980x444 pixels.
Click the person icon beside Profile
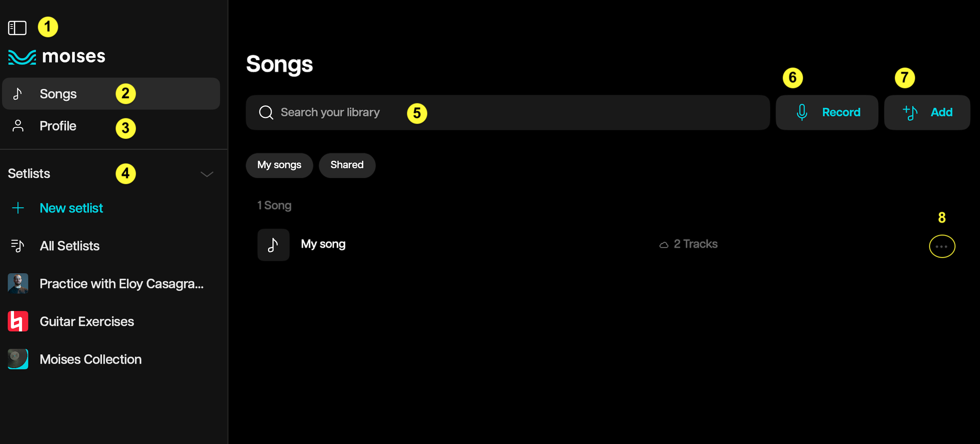point(18,126)
